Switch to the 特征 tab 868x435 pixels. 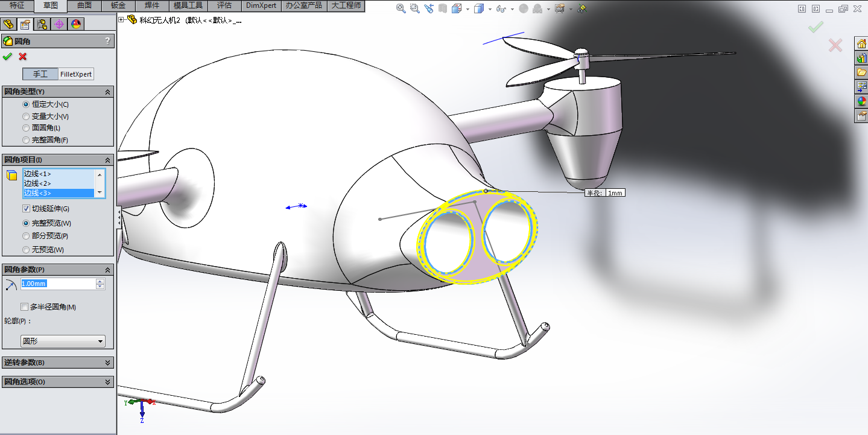17,5
